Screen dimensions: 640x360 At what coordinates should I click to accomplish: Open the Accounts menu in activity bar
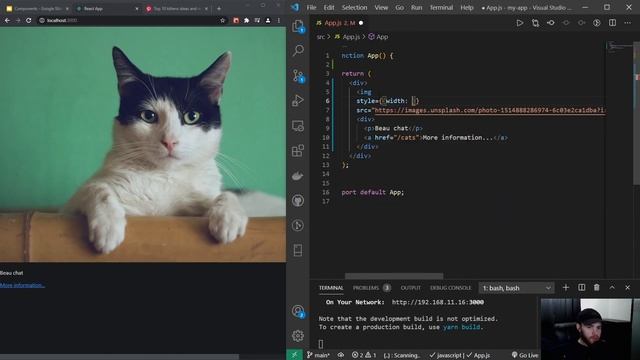[298, 311]
